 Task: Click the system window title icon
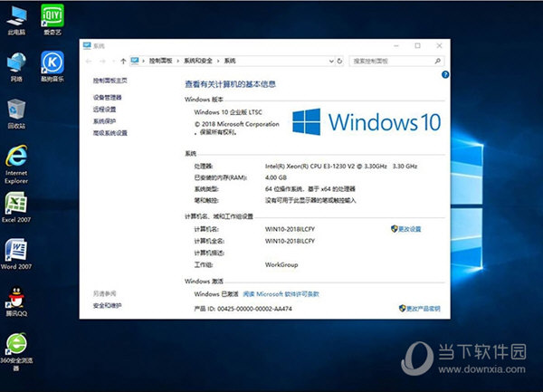tap(87, 45)
